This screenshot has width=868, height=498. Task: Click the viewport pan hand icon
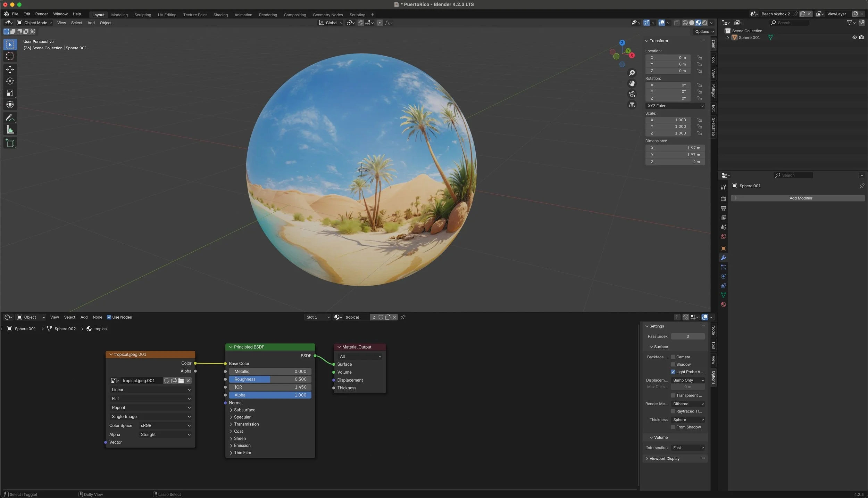(632, 83)
